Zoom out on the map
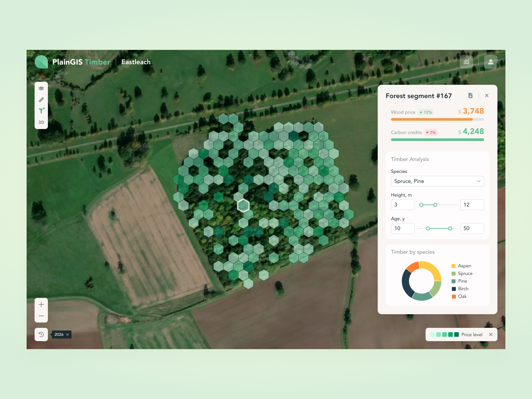Screen dimensions: 532x399 [41, 316]
